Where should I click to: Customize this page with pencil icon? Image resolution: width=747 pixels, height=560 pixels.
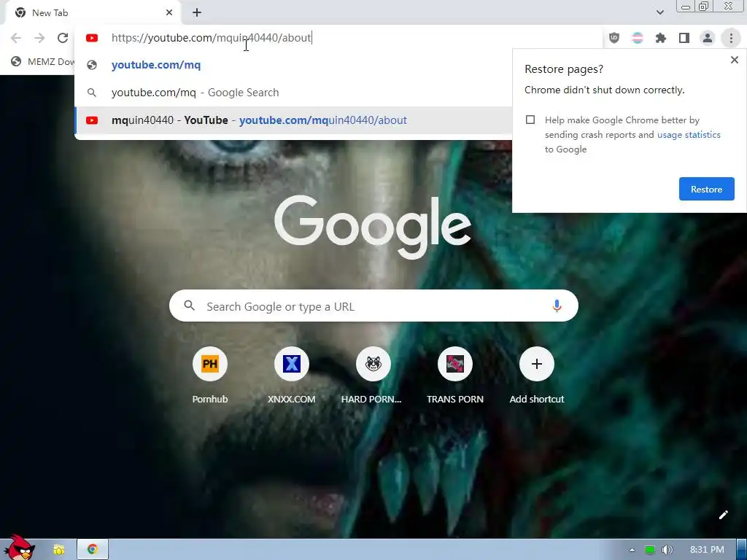[723, 515]
